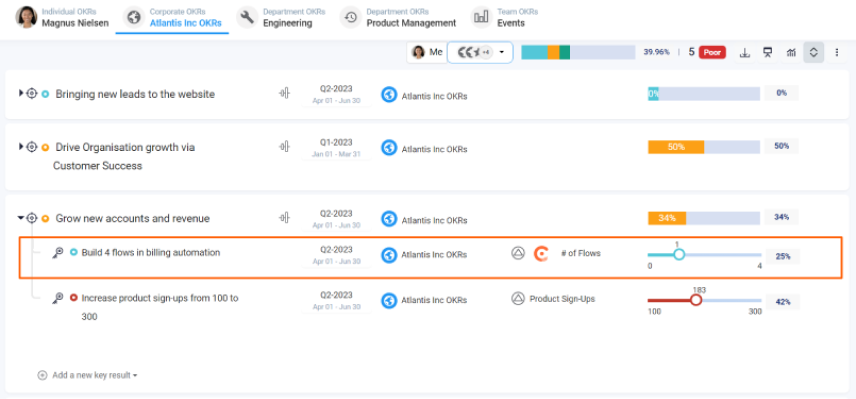856x399 pixels.
Task: Open Build 4 flows in billing automation
Action: (x=151, y=253)
